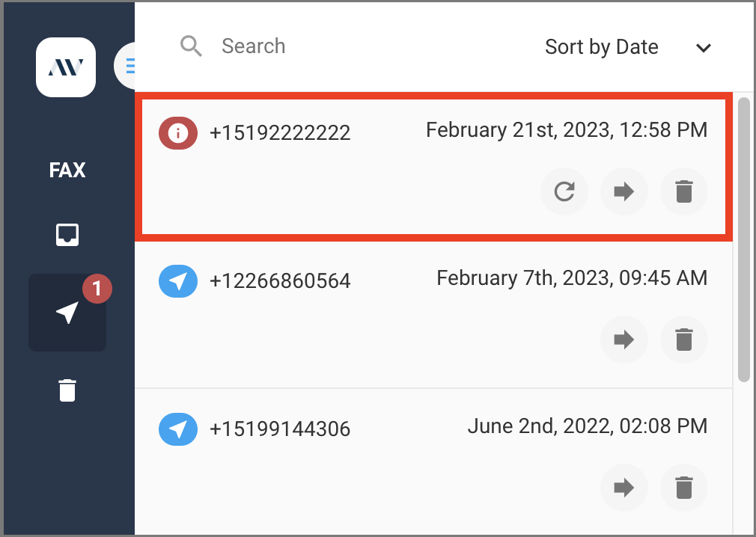Open the fax inbox in sidebar
Viewport: 756px width, 537px height.
(67, 235)
